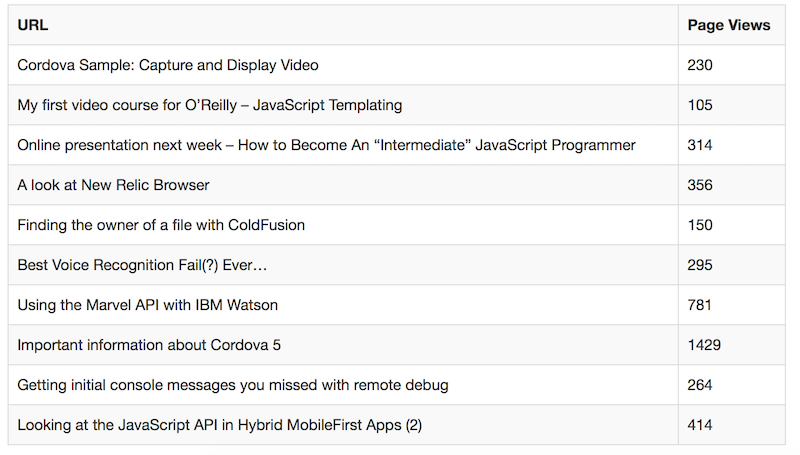Select A look at New Relic Browser
The height and width of the screenshot is (455, 800).
tap(113, 185)
